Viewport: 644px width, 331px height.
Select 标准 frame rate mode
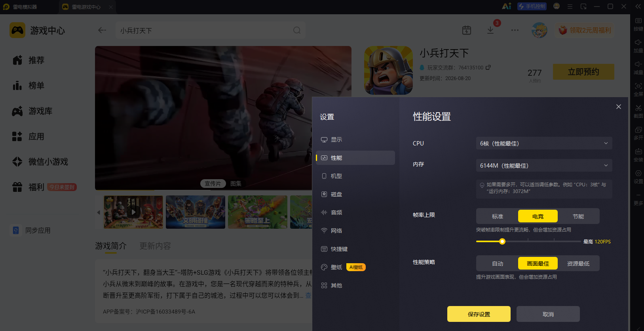498,216
